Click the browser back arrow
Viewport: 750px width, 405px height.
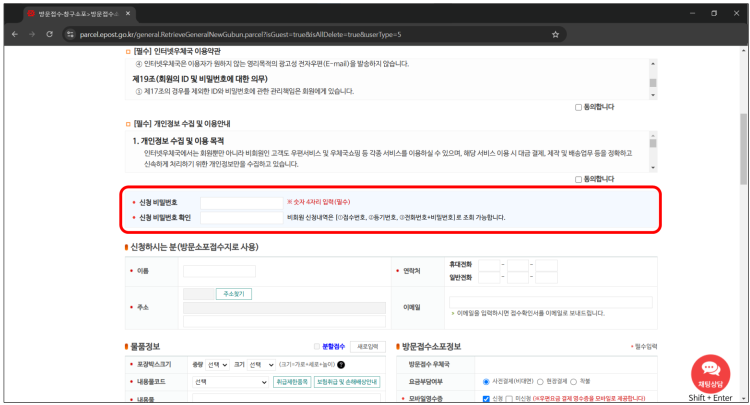point(13,33)
